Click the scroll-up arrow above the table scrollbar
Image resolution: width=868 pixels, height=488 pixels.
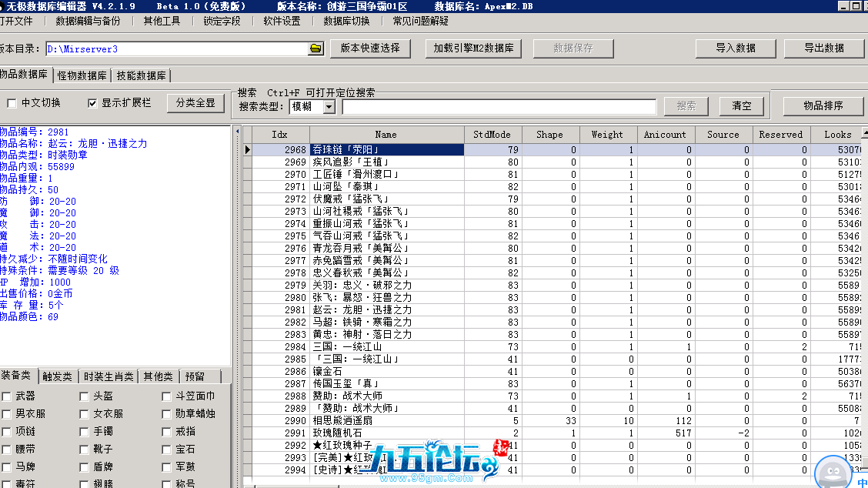click(863, 134)
